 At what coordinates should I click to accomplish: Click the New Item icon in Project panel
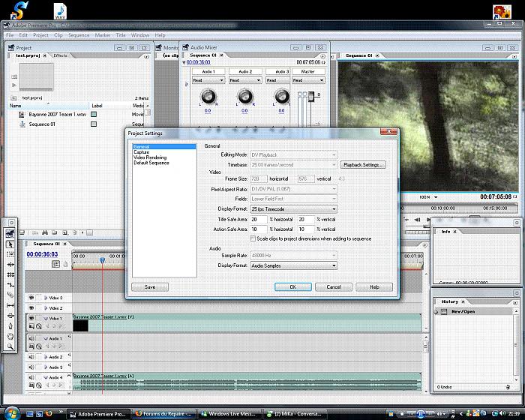coord(64,232)
